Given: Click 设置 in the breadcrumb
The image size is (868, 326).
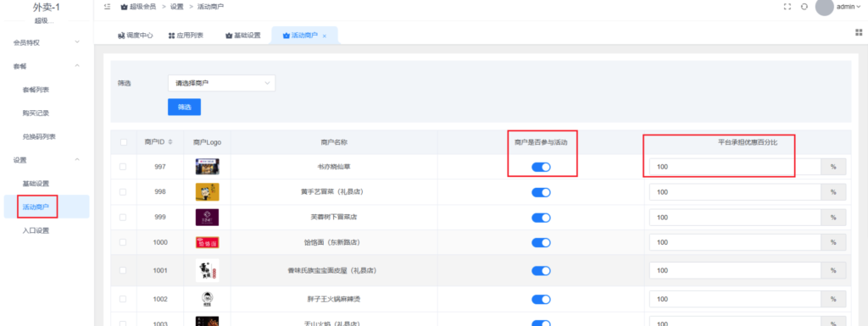Looking at the screenshot, I should [177, 7].
